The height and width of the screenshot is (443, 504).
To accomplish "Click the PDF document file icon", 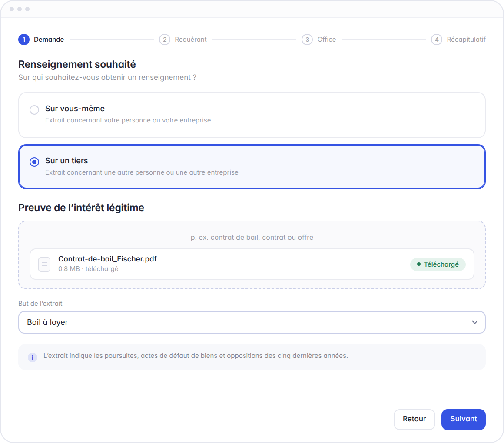I will tap(44, 264).
